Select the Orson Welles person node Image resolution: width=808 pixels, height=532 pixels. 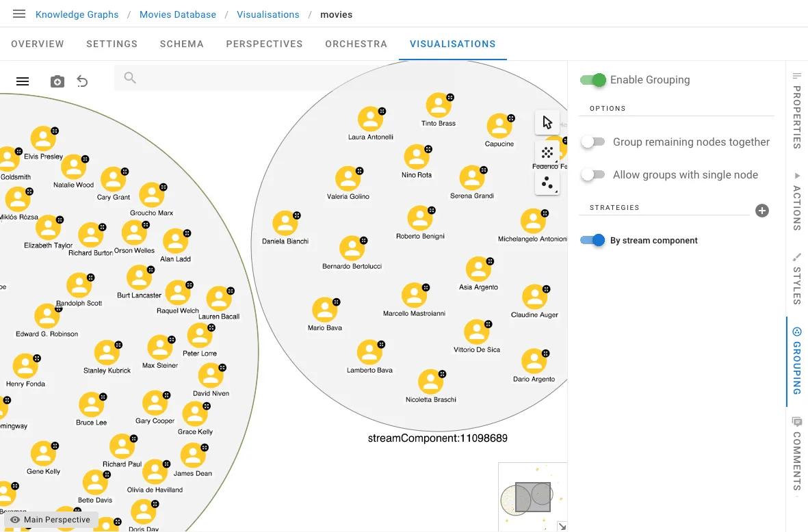coord(134,232)
